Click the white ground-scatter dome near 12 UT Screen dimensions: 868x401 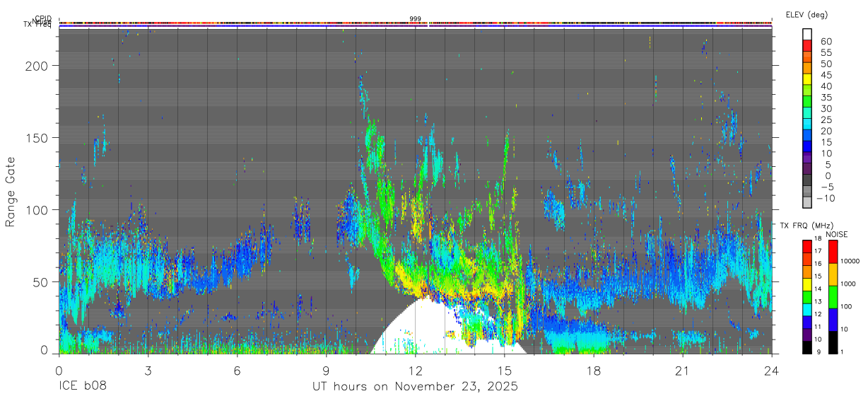(424, 327)
